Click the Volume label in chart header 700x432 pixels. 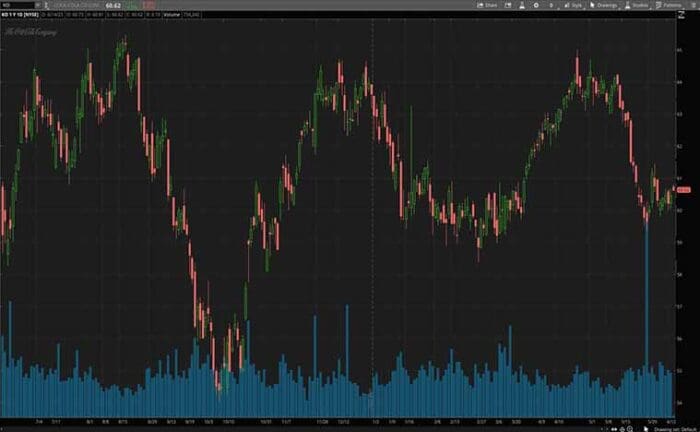coord(171,15)
